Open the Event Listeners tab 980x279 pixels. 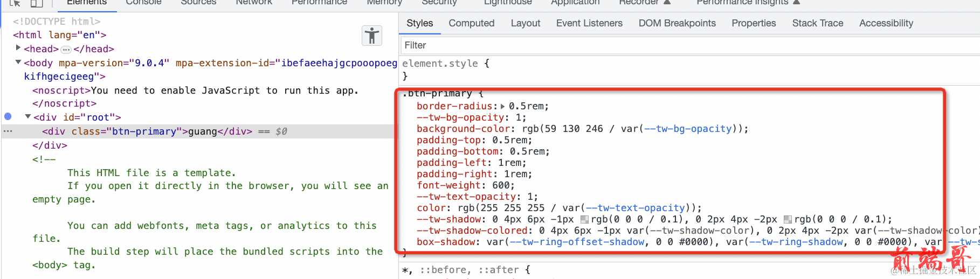[589, 23]
